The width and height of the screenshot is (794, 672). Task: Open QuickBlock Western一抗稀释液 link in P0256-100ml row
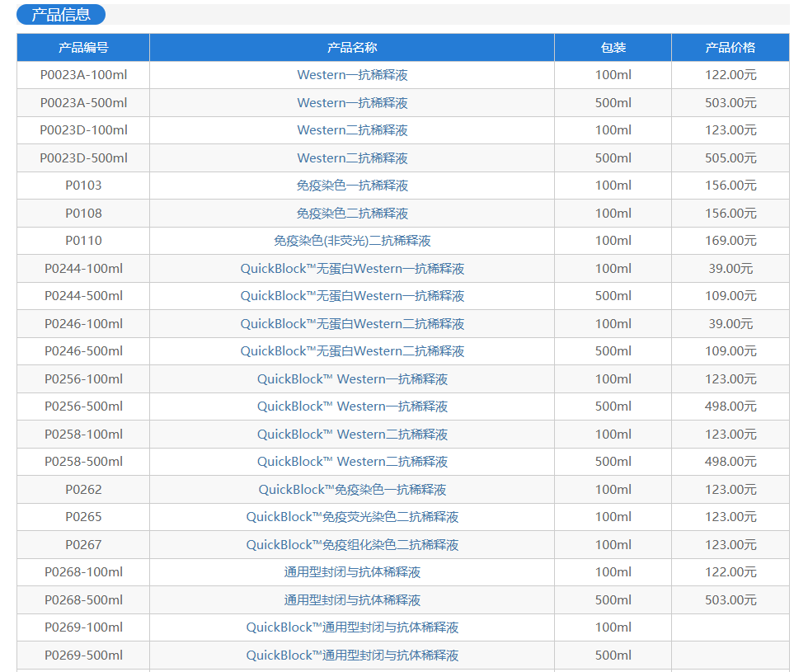click(x=352, y=379)
